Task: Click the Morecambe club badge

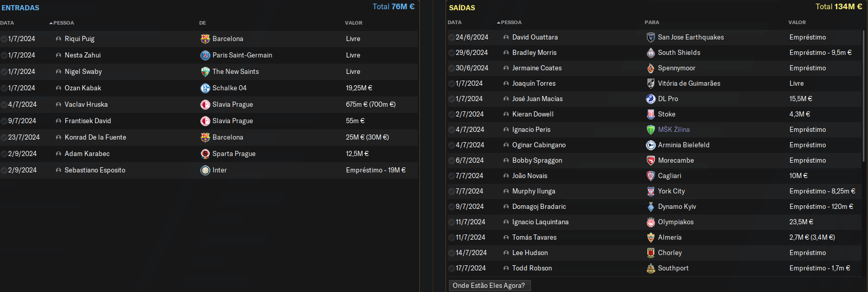Action: [x=651, y=160]
